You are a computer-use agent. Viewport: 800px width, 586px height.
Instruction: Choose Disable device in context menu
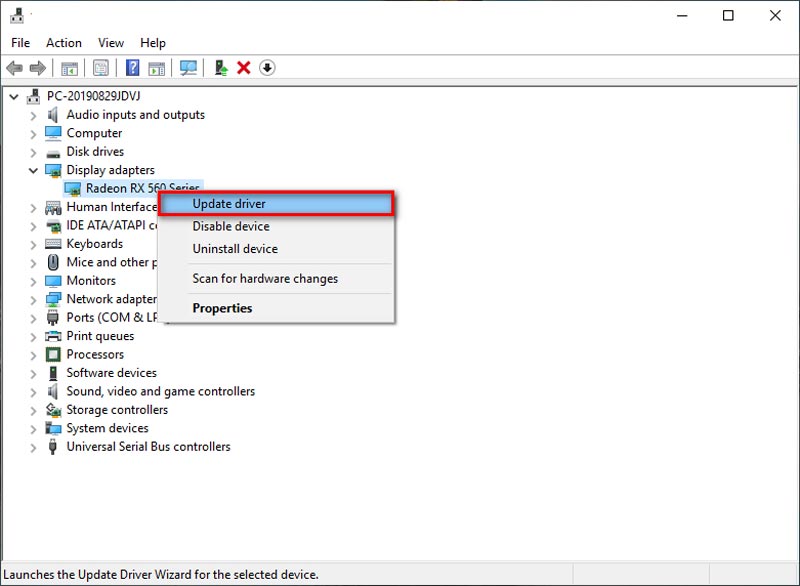coord(276,226)
